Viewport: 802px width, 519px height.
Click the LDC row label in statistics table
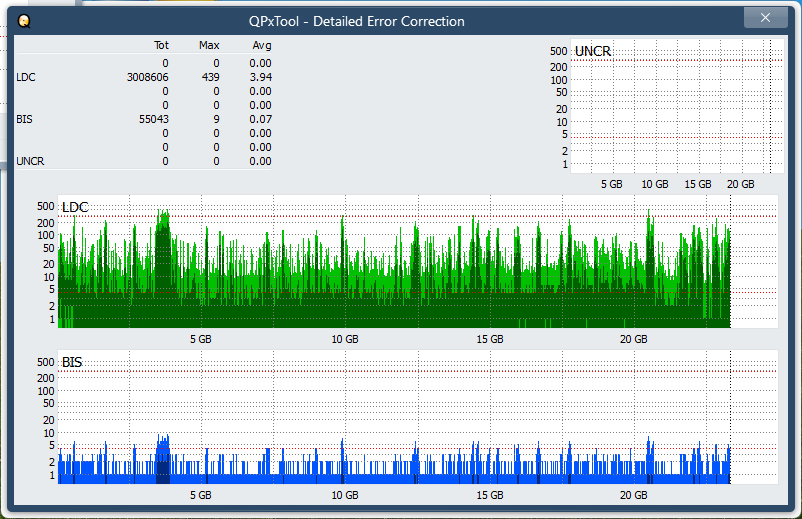[x=26, y=77]
